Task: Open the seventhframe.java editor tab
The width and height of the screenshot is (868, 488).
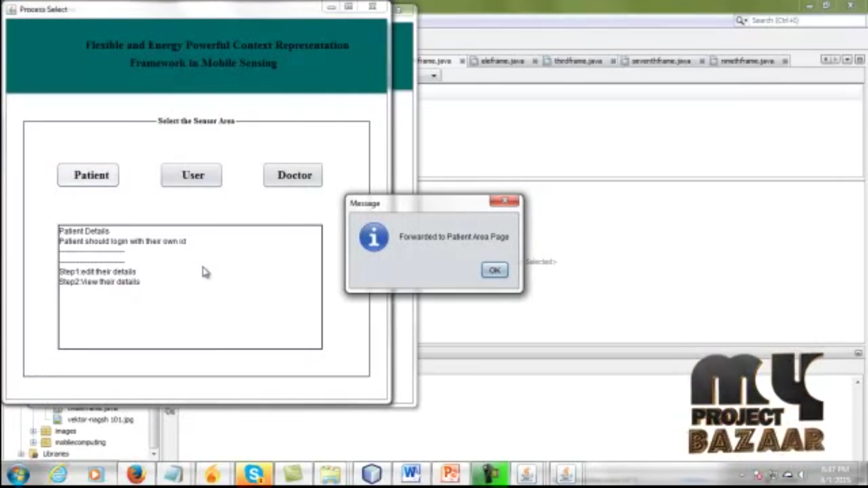Action: coord(660,61)
